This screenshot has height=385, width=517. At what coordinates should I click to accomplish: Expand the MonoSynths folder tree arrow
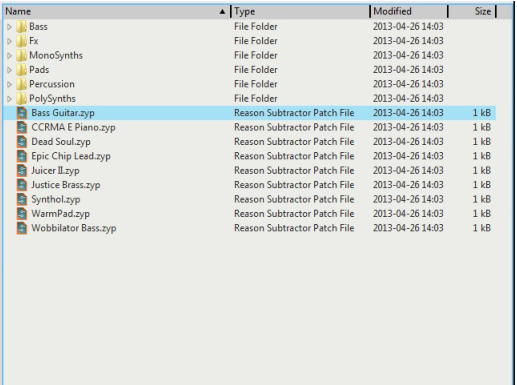coord(9,55)
